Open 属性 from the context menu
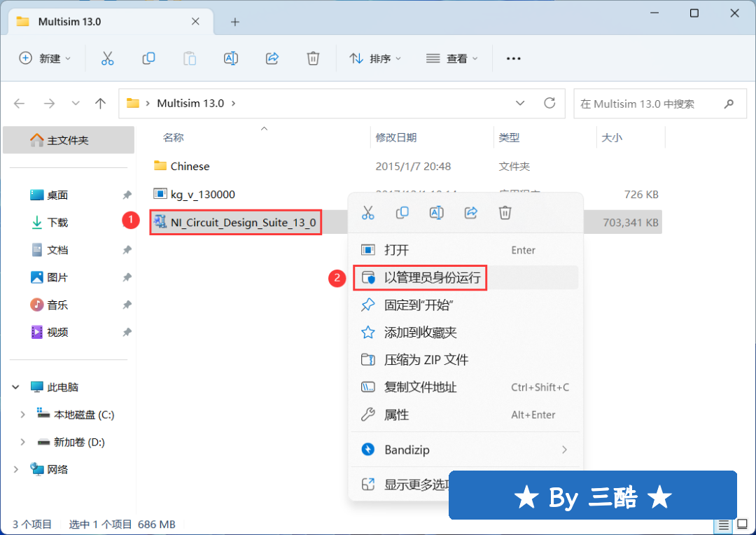 465,415
